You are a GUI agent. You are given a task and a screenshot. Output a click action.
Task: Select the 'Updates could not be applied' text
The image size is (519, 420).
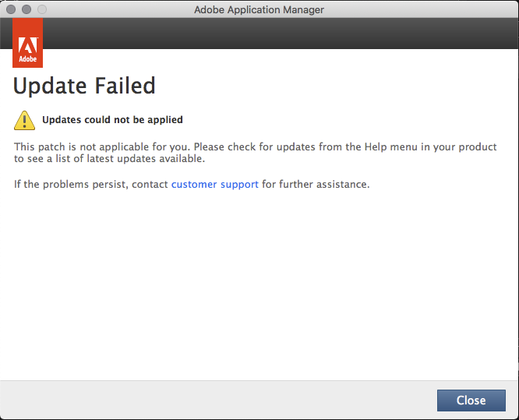(x=112, y=119)
